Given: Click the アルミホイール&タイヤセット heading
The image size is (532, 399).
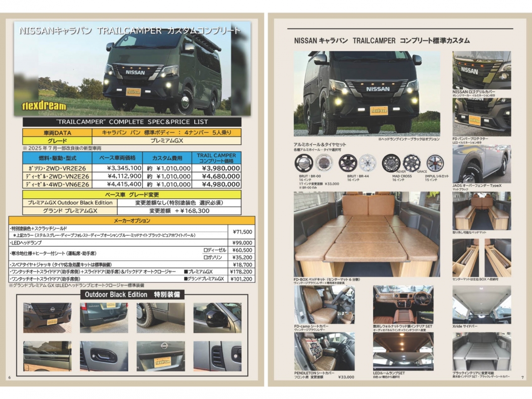Looking at the screenshot, I should pyautogui.click(x=320, y=145).
